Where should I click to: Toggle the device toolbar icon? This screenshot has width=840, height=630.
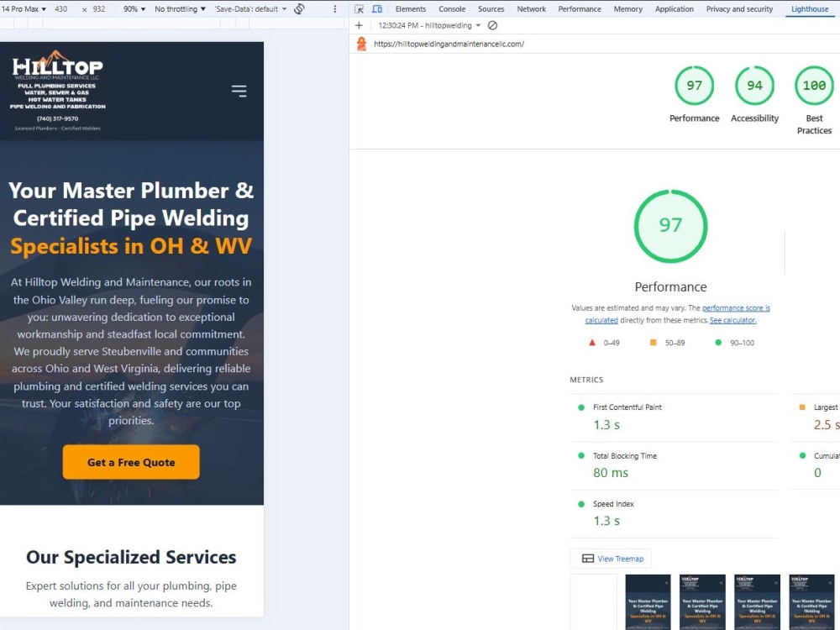(377, 9)
